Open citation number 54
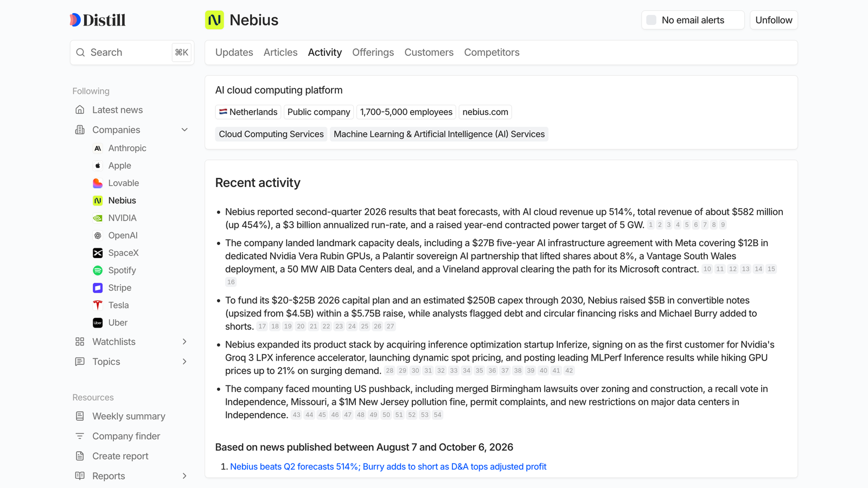Viewport: 868px width, 488px height. point(438,415)
